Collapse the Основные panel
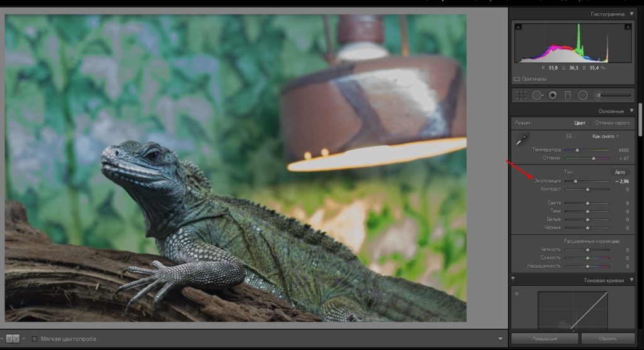644x350 pixels. pyautogui.click(x=631, y=111)
